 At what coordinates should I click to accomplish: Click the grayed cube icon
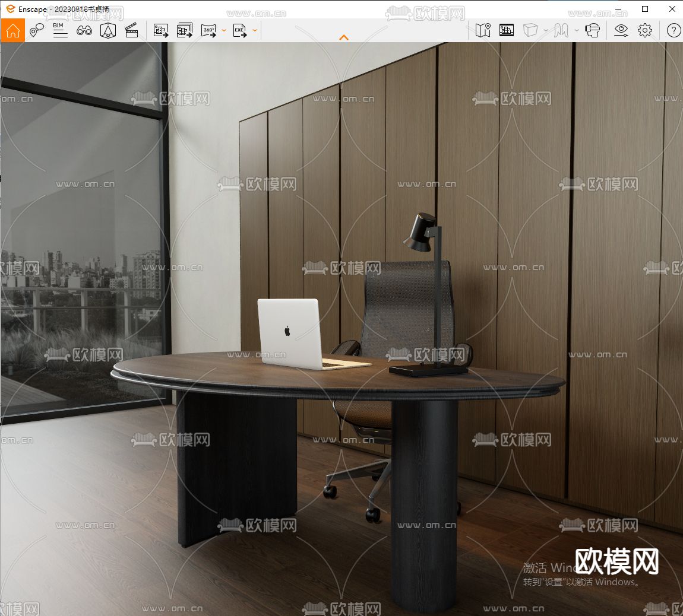pyautogui.click(x=530, y=30)
